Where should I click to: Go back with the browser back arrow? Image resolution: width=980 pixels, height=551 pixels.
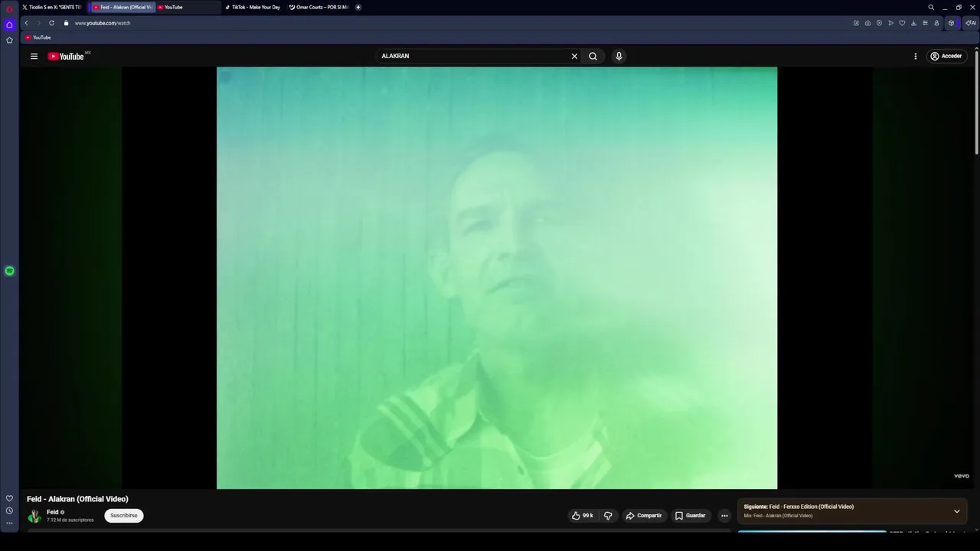click(x=26, y=23)
